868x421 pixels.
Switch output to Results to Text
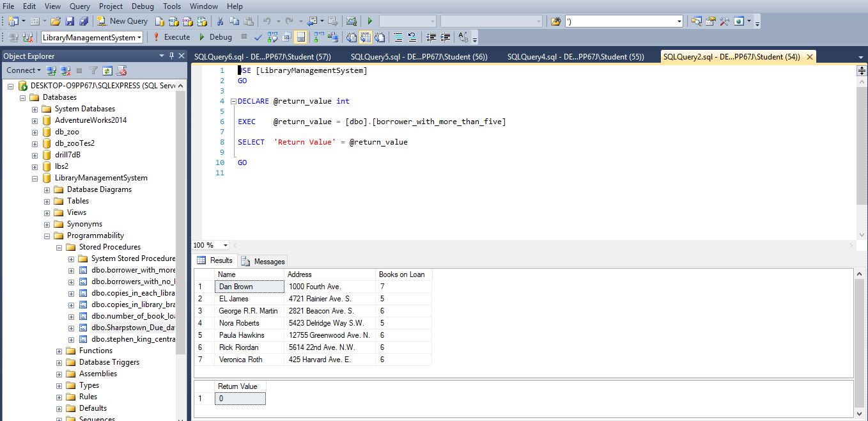pos(352,37)
